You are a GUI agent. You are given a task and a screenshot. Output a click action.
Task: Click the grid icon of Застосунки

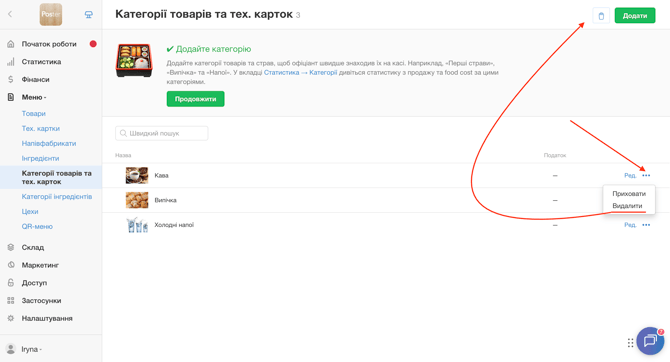[11, 300]
